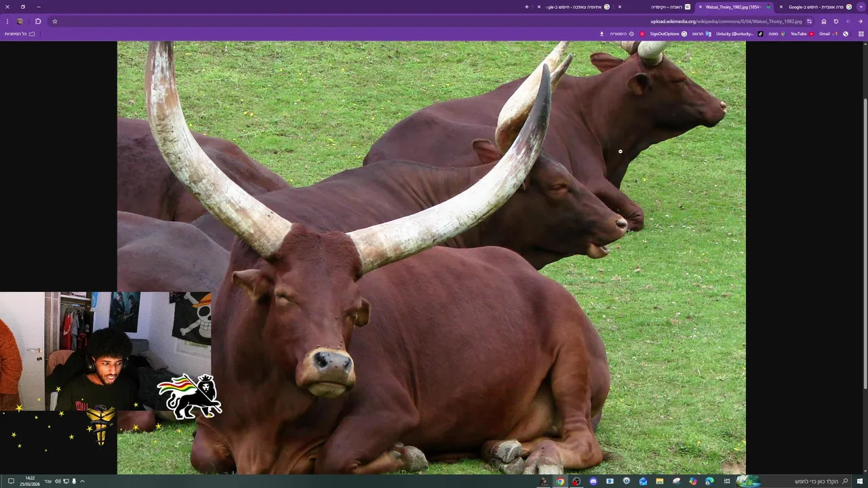This screenshot has height=488, width=868.
Task: Close the rightmost Google search tab
Action: [781, 7]
